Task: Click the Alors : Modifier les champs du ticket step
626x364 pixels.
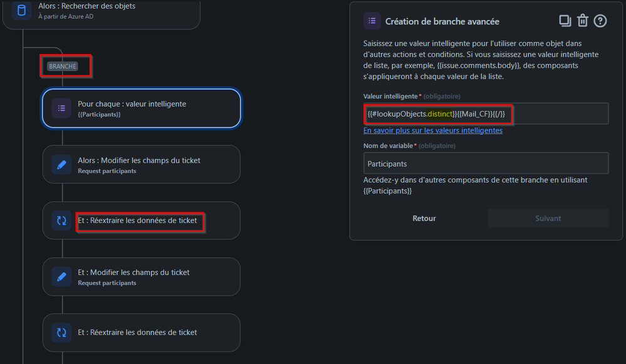Action: coord(140,164)
